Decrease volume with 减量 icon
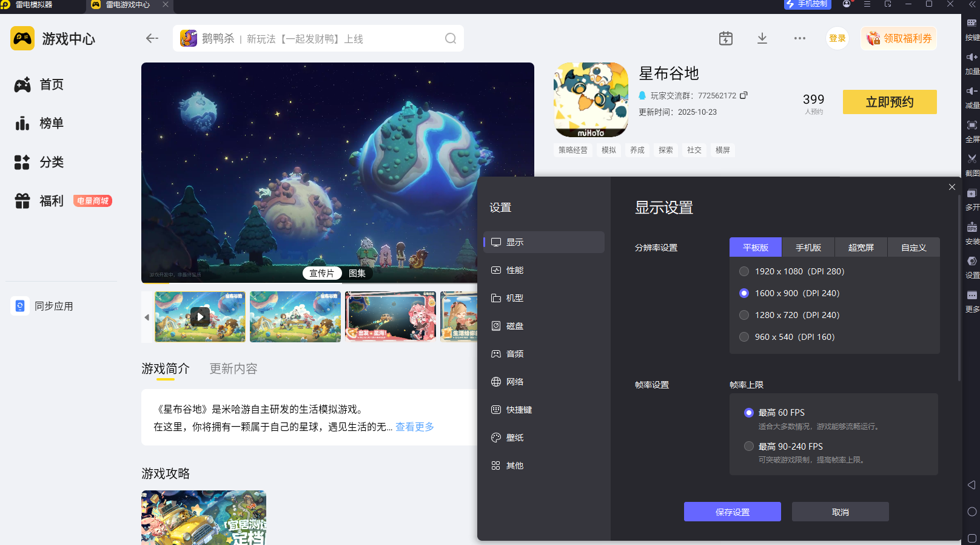 click(972, 96)
